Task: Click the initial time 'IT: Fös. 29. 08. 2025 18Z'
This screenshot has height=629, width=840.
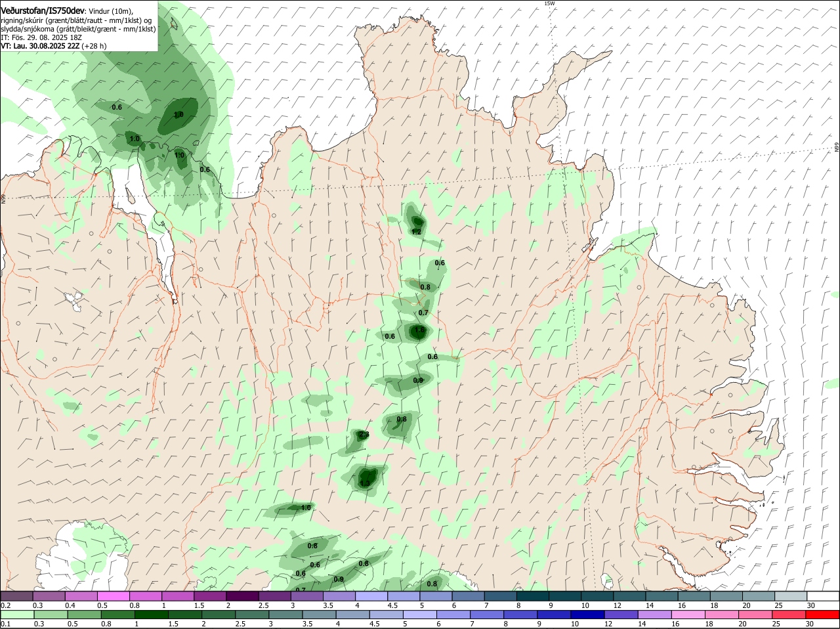Action: (41, 37)
